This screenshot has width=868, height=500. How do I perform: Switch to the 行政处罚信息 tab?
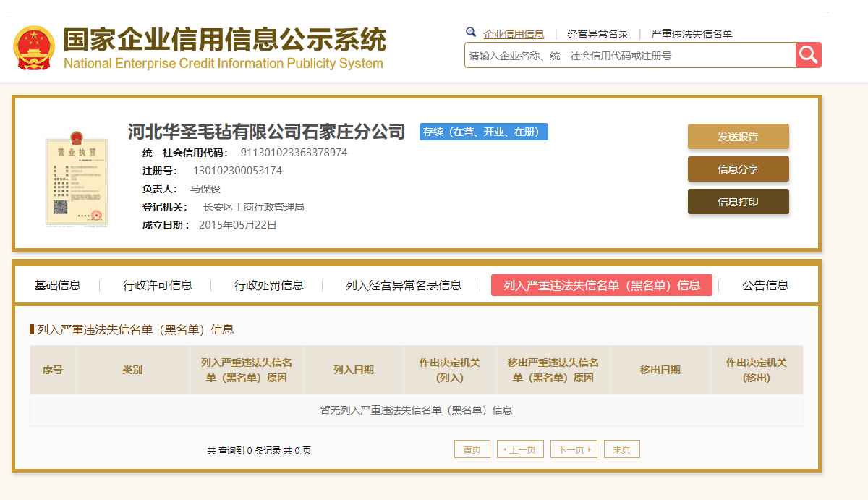269,285
